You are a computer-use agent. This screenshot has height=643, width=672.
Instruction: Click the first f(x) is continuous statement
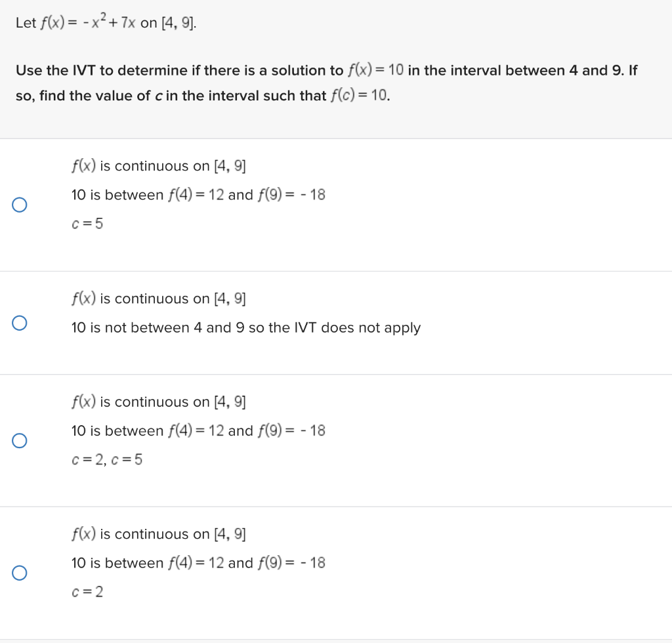point(157,166)
